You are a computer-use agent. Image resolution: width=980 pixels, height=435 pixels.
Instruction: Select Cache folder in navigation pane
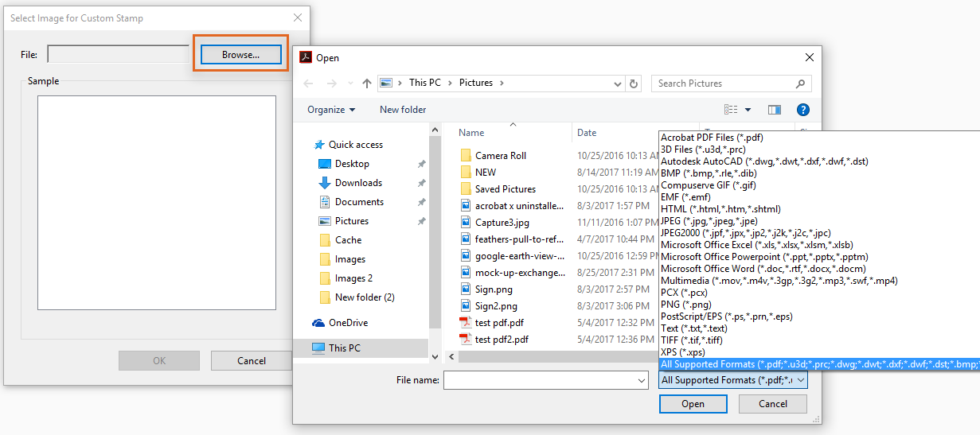coord(348,240)
